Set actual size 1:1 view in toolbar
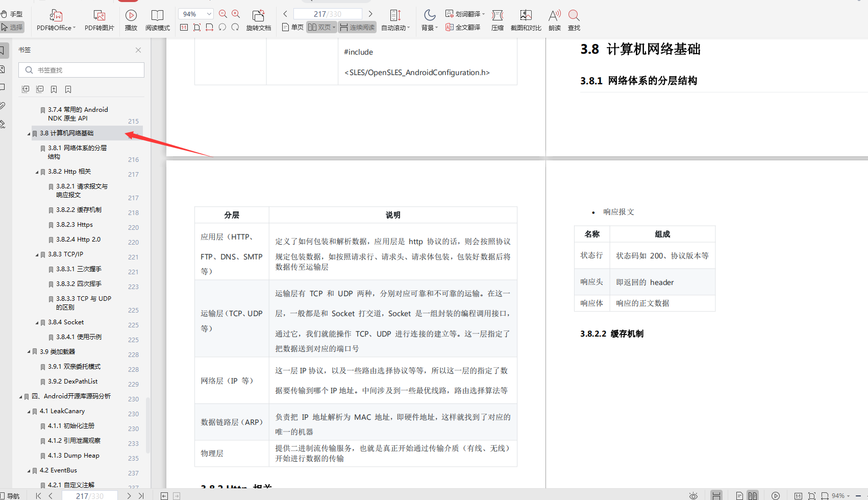 coord(184,27)
